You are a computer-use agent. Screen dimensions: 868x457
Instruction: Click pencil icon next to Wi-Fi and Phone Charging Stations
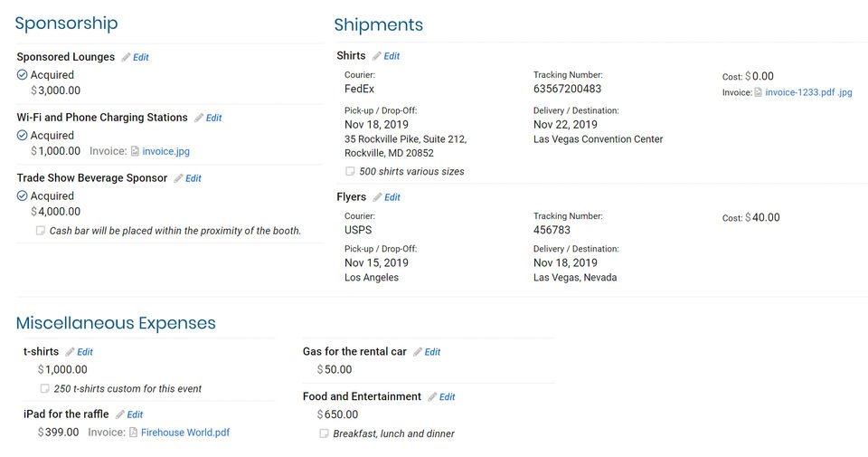tap(198, 118)
